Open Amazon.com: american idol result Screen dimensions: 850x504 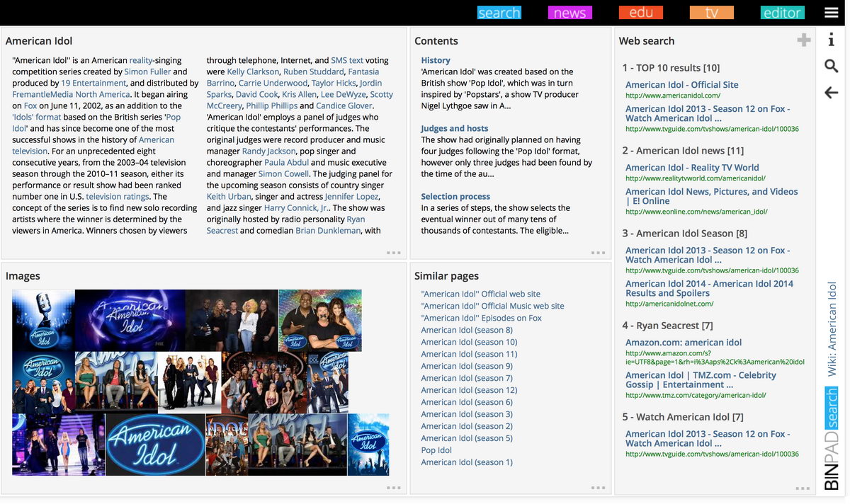pos(684,343)
